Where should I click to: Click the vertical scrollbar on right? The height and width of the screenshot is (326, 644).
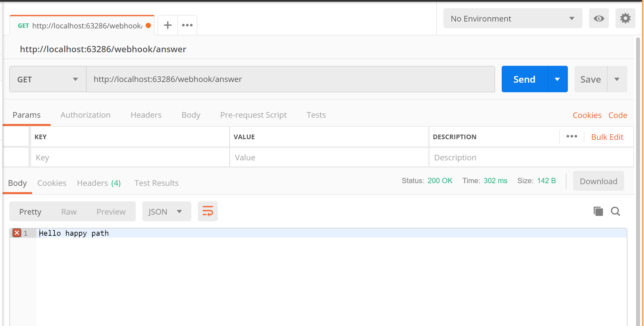point(638,181)
